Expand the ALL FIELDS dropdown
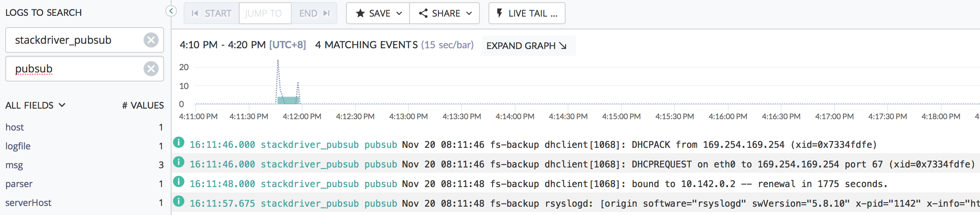 click(x=35, y=105)
